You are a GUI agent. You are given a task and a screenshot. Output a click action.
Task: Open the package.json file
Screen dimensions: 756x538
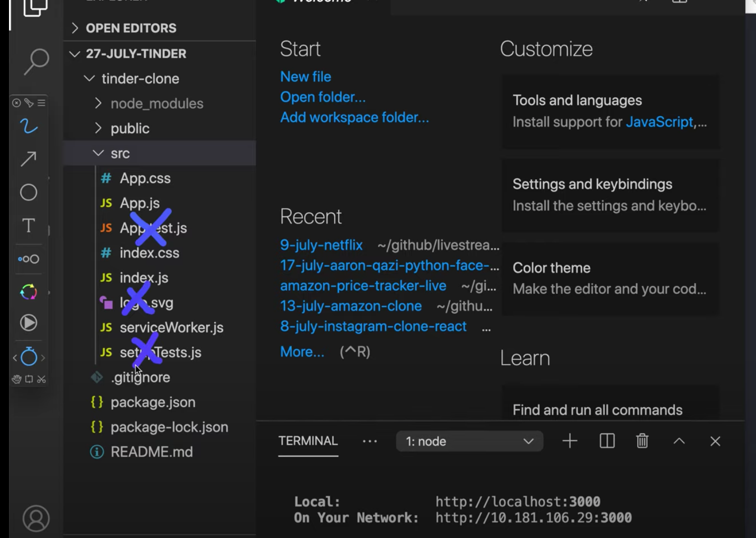(160, 402)
